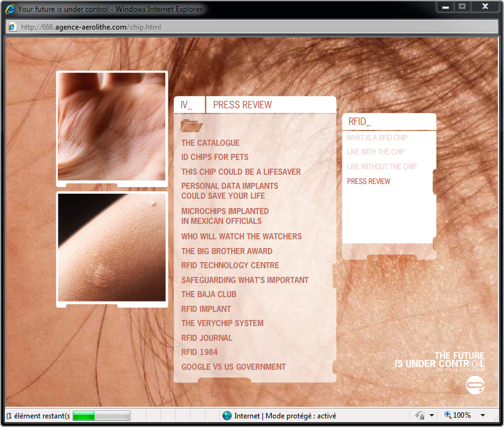The width and height of the screenshot is (504, 427).
Task: Click the security lock icon in status bar
Action: tap(420, 416)
